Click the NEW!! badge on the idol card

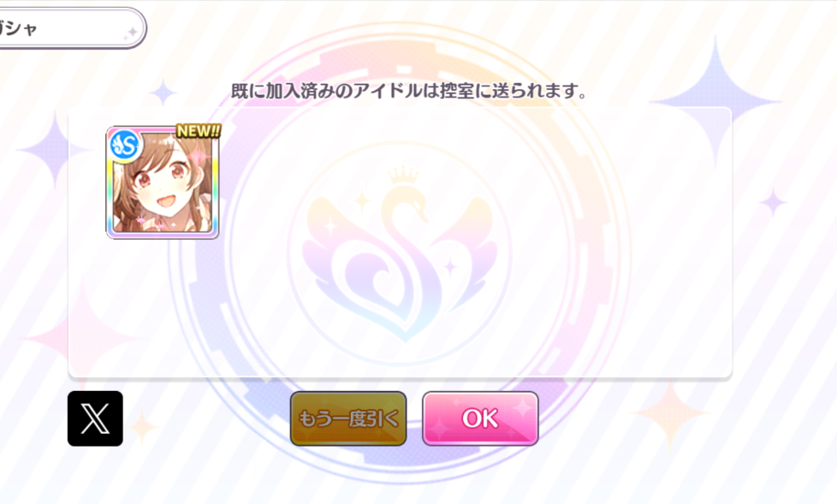tap(198, 131)
